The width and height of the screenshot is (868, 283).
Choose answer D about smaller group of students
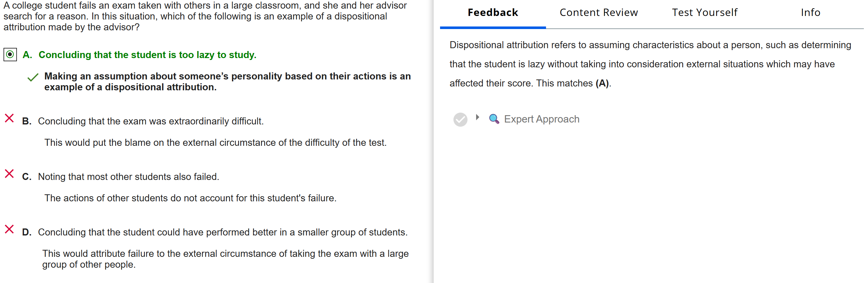tap(222, 232)
